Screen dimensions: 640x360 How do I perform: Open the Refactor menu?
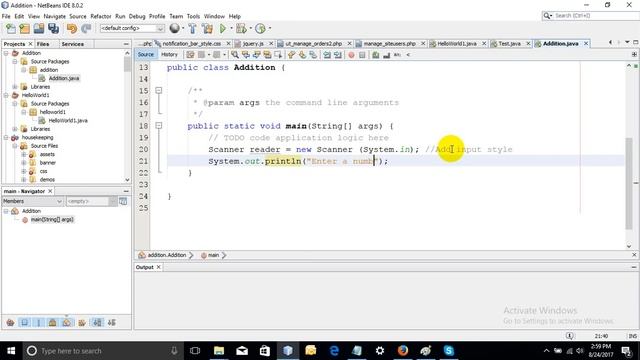click(x=101, y=16)
